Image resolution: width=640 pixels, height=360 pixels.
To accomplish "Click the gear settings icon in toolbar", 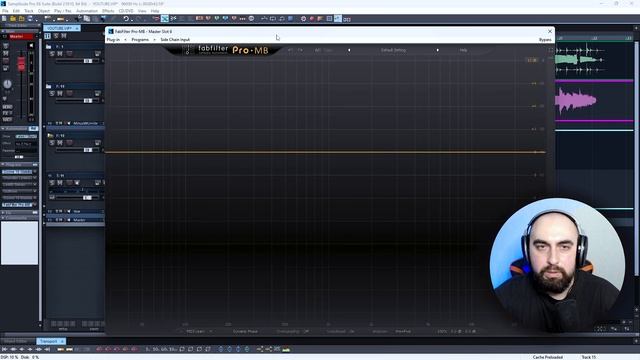I will click(x=303, y=19).
